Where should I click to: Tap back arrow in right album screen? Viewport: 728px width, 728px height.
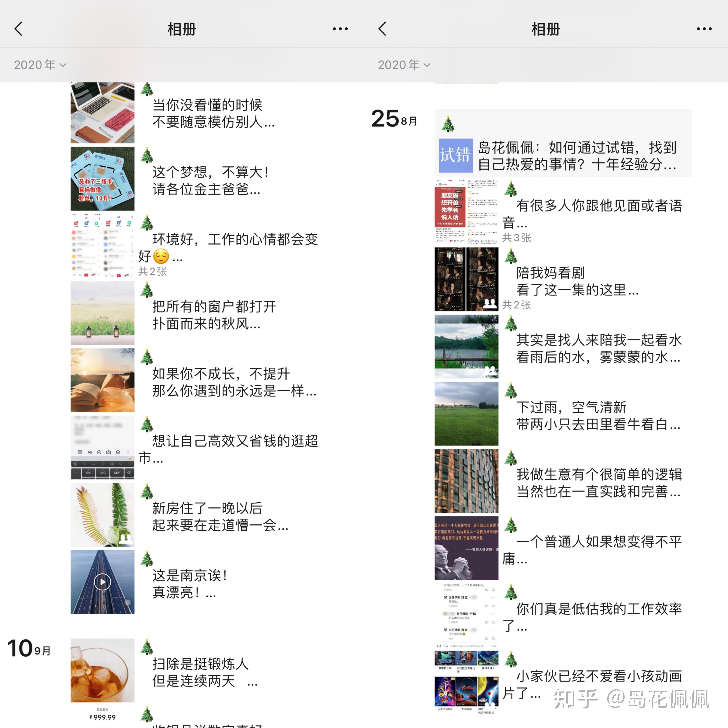(382, 29)
